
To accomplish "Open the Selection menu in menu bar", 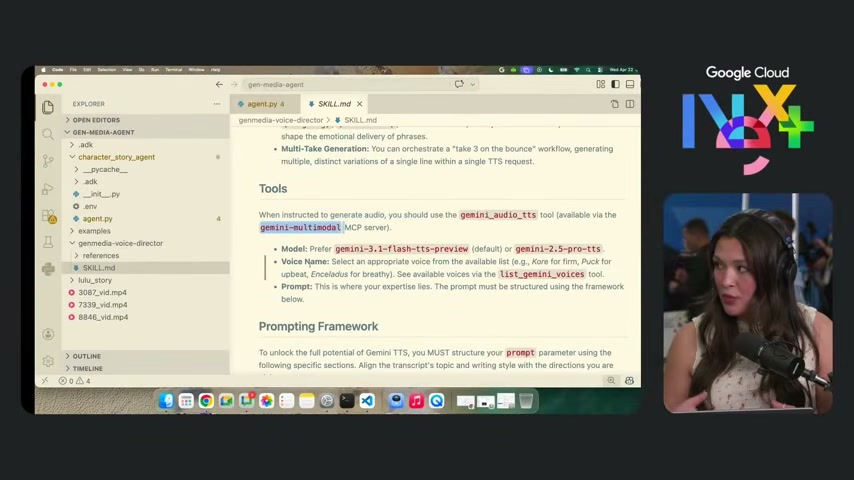I will [x=106, y=70].
